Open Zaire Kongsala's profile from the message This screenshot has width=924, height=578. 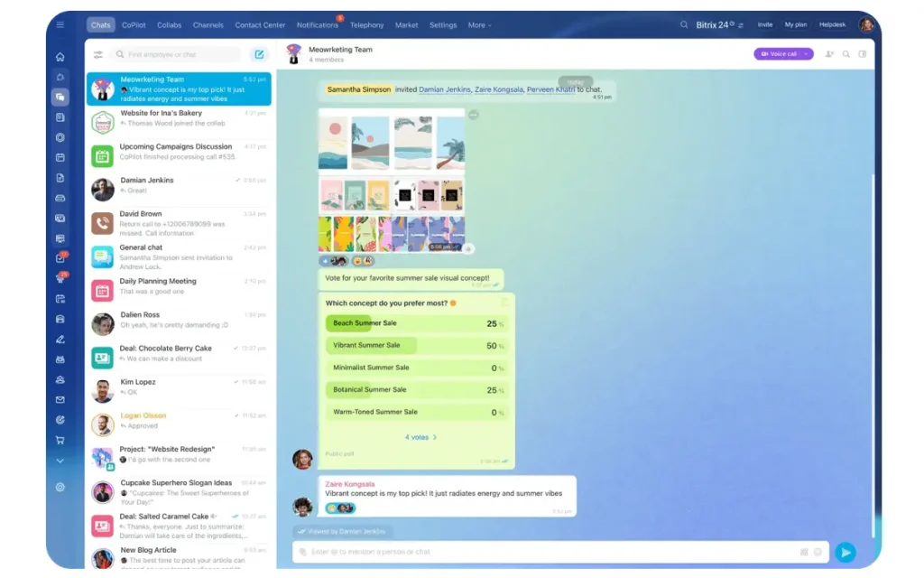(348, 484)
